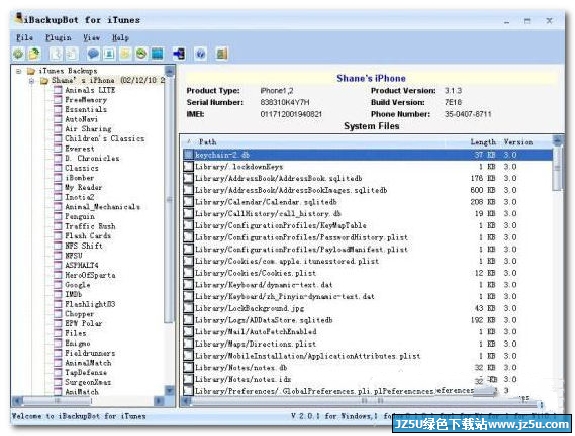Click the app icon beside Everest

pos(58,149)
